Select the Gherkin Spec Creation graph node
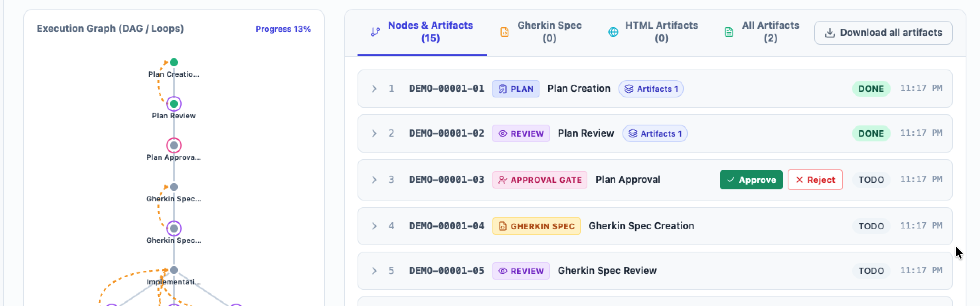Viewport: 980px width, 306px height. [x=174, y=187]
